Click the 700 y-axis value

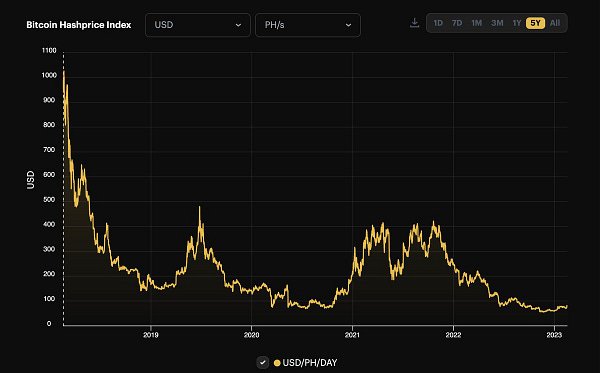pos(49,150)
